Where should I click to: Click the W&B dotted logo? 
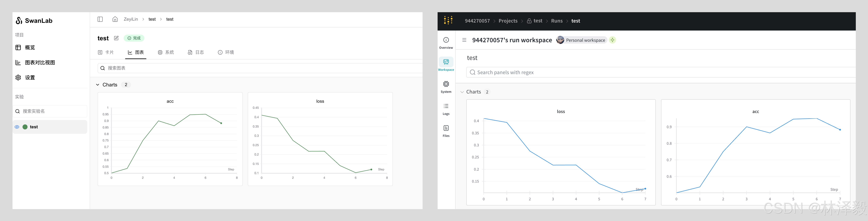coord(448,20)
